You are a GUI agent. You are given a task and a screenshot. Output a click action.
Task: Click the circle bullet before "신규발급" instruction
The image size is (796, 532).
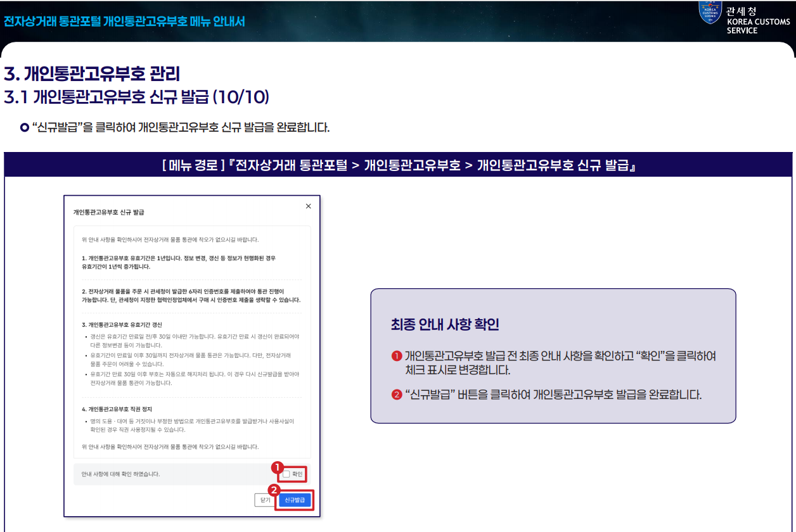point(25,127)
